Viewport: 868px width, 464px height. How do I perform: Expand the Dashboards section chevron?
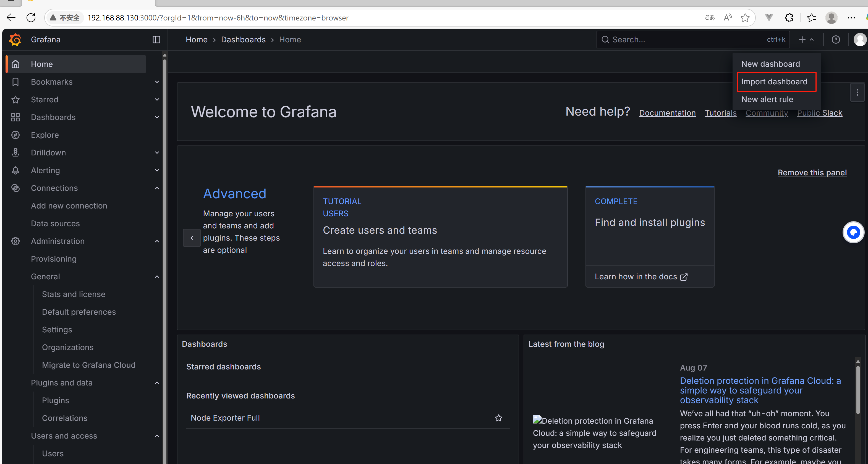coord(157,117)
